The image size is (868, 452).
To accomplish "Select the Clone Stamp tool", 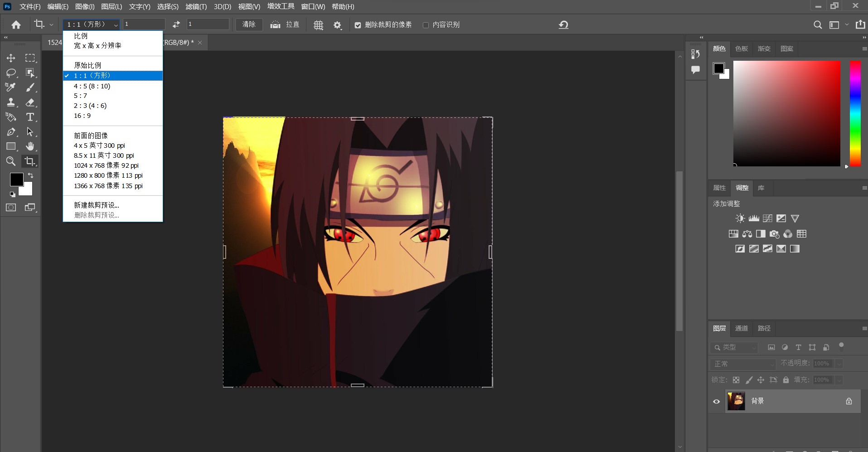I will [11, 102].
